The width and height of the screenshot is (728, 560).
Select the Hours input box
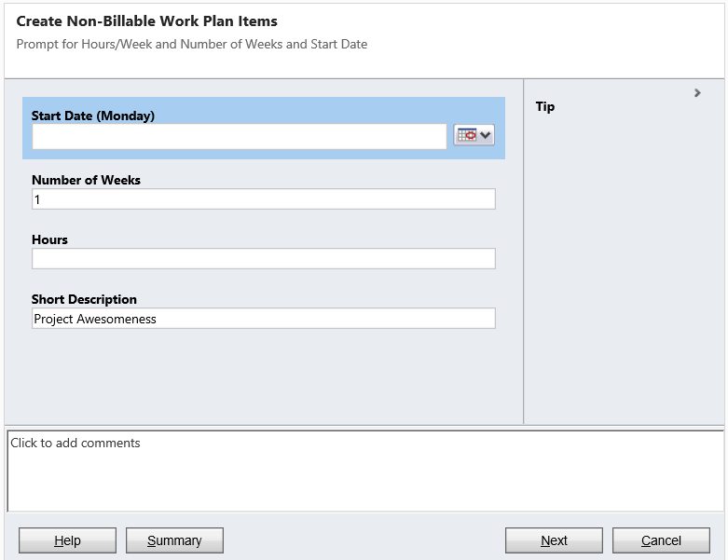(x=263, y=258)
